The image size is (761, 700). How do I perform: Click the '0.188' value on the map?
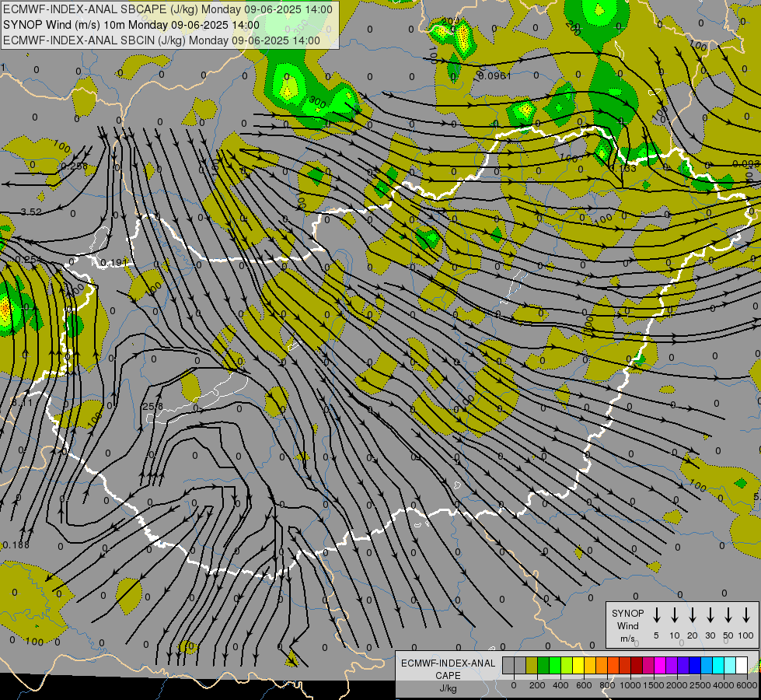(x=16, y=545)
